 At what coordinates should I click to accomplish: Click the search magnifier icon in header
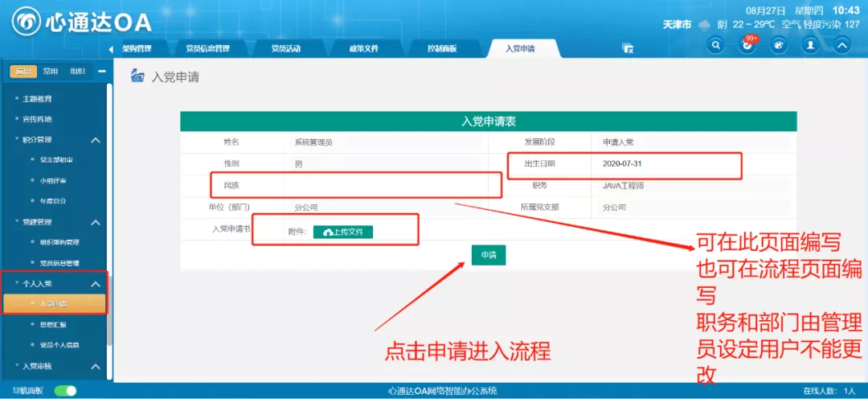click(x=716, y=46)
